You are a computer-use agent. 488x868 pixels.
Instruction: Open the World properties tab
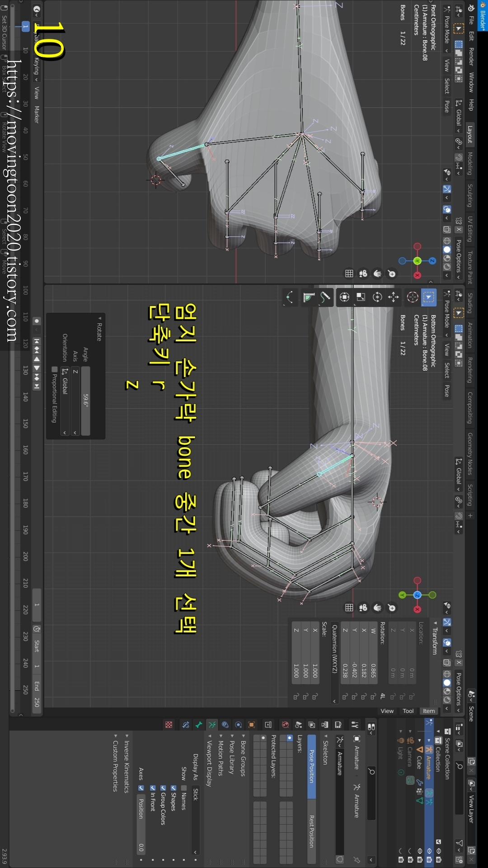pos(285,725)
